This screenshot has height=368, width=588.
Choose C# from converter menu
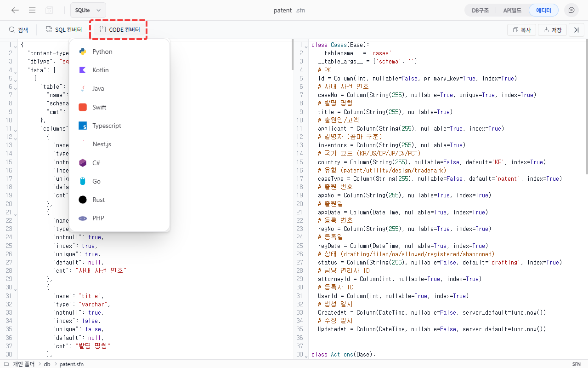coord(119,163)
